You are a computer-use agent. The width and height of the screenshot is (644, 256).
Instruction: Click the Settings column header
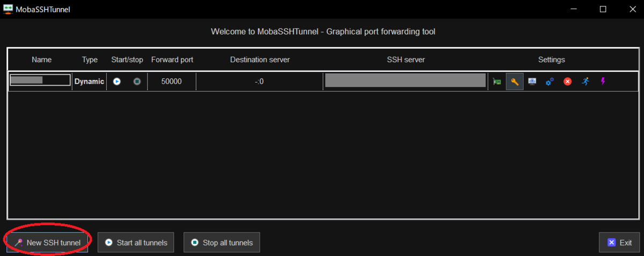coord(552,60)
